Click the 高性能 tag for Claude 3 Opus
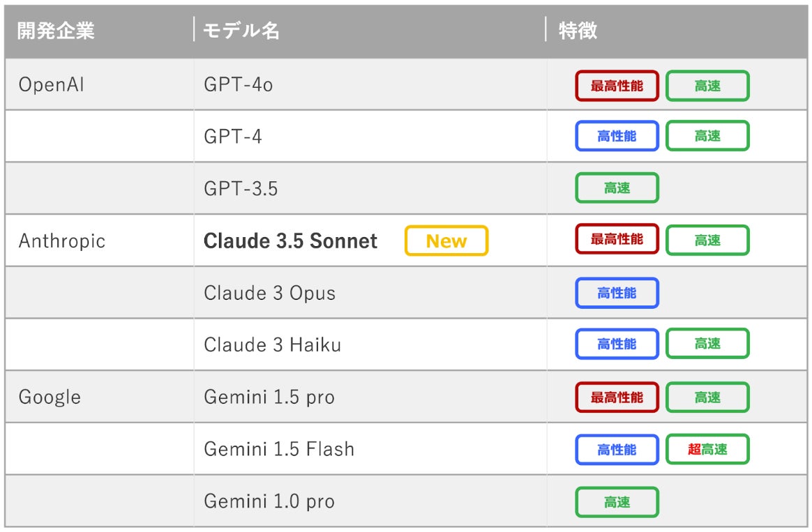The width and height of the screenshot is (812, 532). point(617,293)
